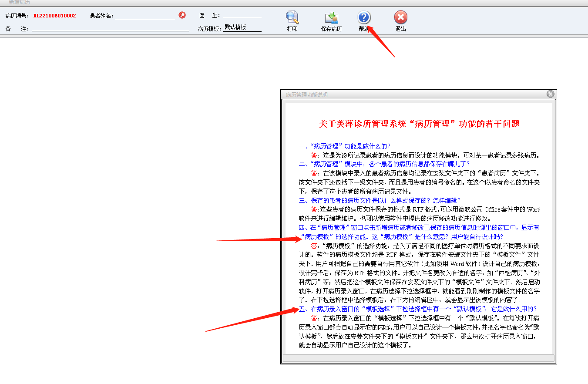
Task: Click red patient search icon beside name field
Action: click(x=182, y=15)
